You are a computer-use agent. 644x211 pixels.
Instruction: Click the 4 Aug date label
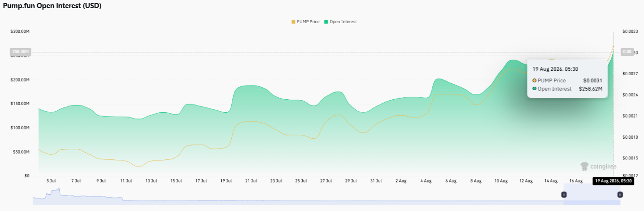(x=426, y=181)
